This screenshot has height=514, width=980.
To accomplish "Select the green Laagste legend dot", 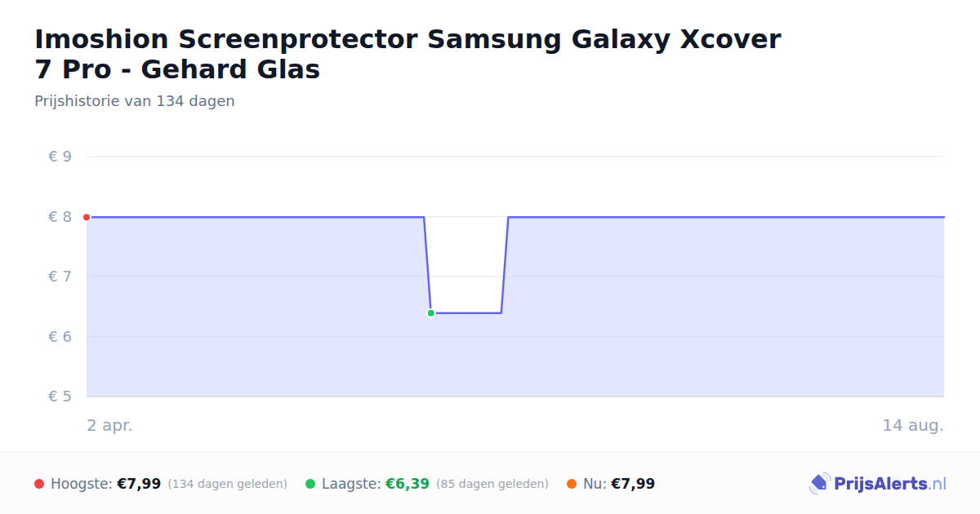I will (x=310, y=484).
